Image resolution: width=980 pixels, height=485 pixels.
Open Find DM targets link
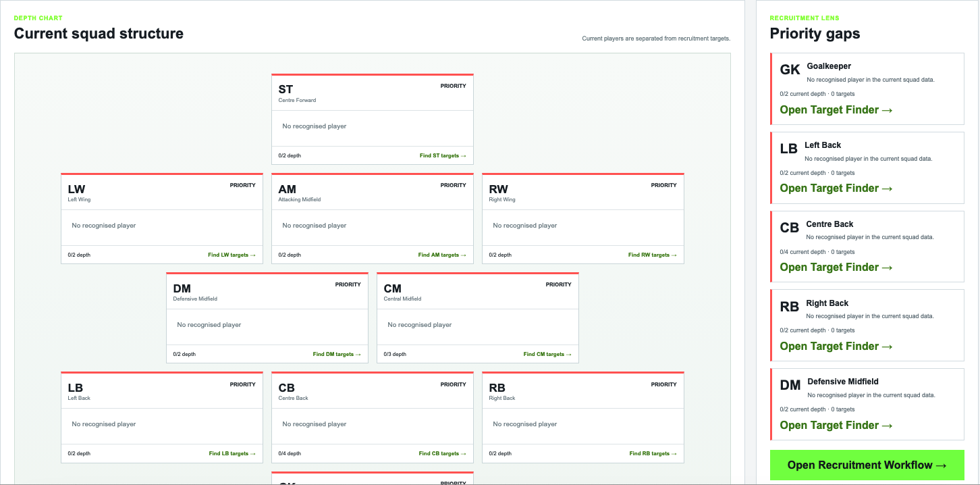tap(337, 354)
